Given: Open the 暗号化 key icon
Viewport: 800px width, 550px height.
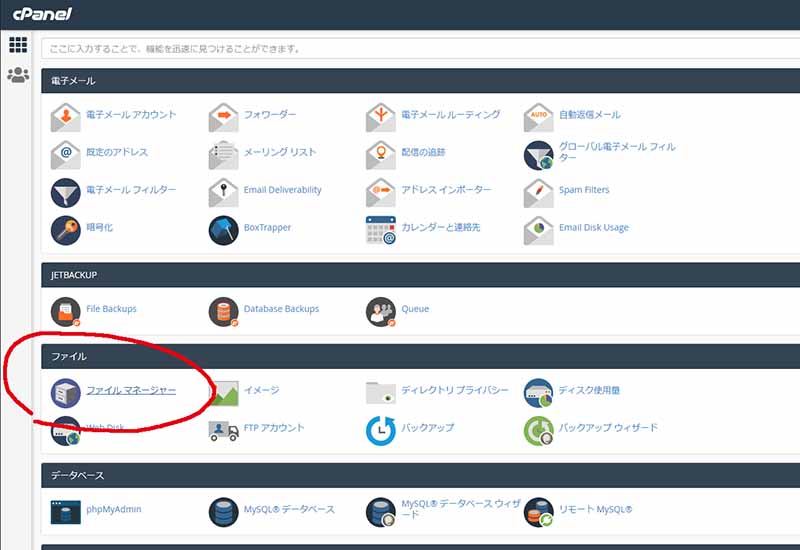Looking at the screenshot, I should (66, 229).
